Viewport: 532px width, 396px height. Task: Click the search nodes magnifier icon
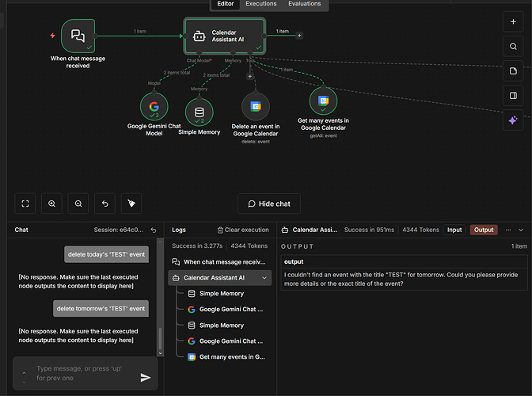(x=513, y=47)
